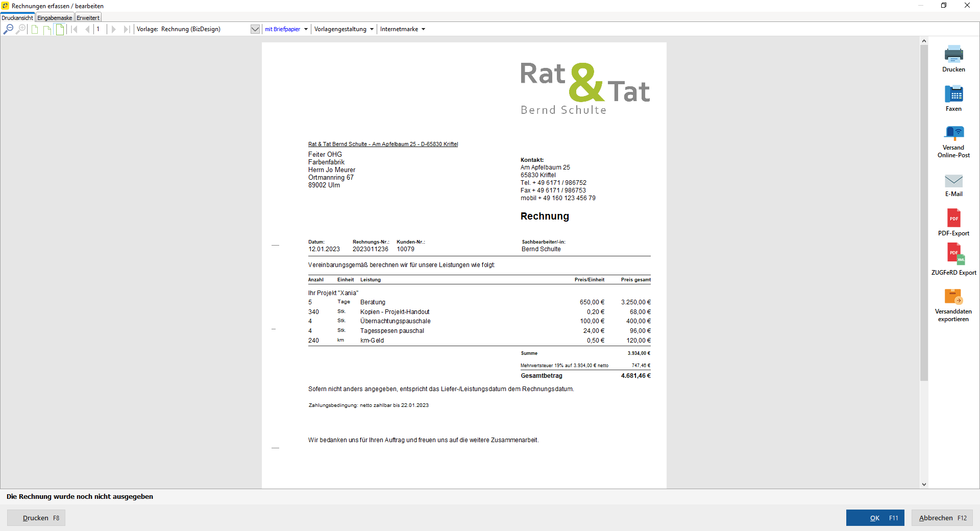Click the 'Gesamtbetrag' label
The image size is (980, 531).
542,376
